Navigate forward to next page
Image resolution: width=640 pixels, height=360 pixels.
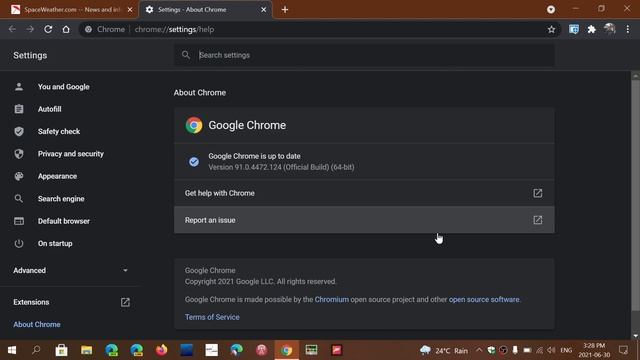point(30,29)
